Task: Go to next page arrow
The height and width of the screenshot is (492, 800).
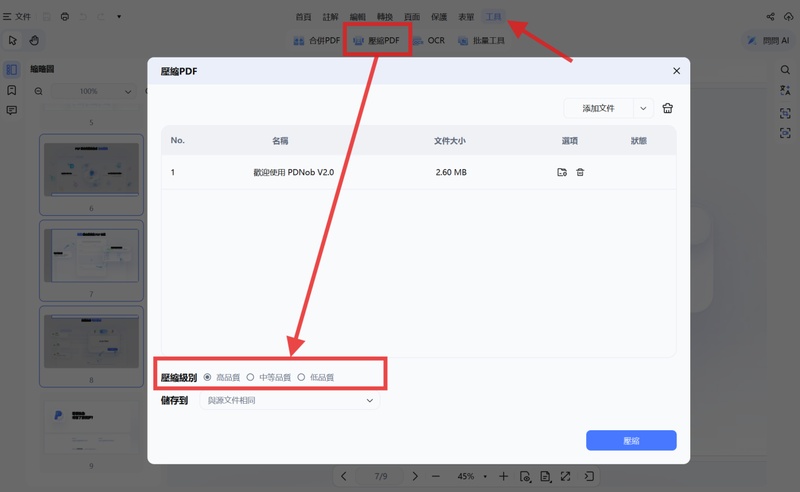Action: coord(415,476)
